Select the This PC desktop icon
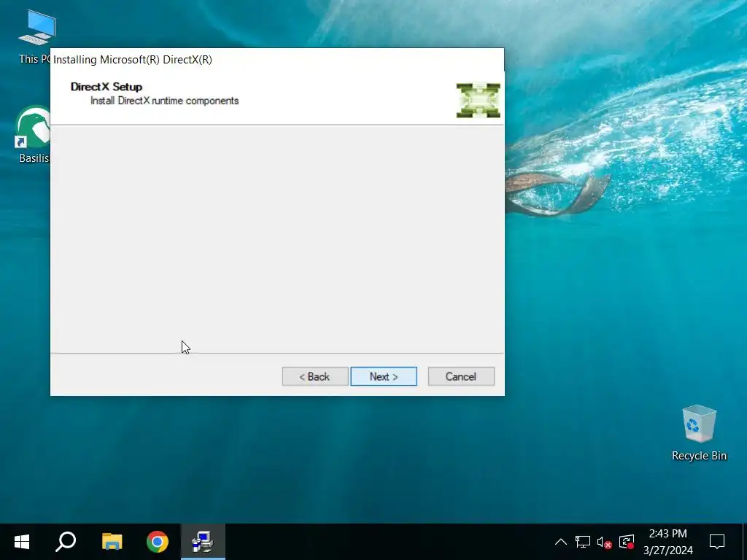The height and width of the screenshot is (560, 747). tap(35, 37)
